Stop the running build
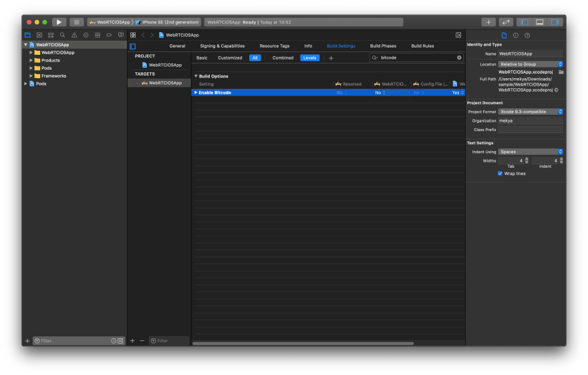588x375 pixels. coord(76,22)
